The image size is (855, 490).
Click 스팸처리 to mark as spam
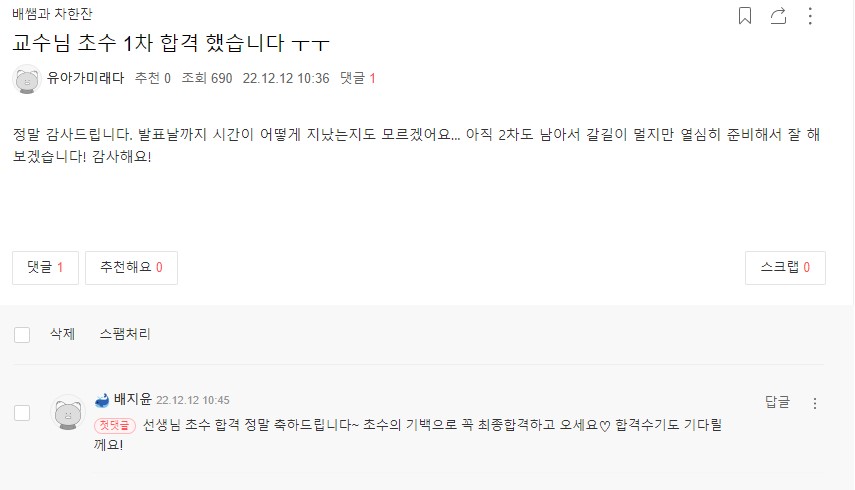(125, 334)
